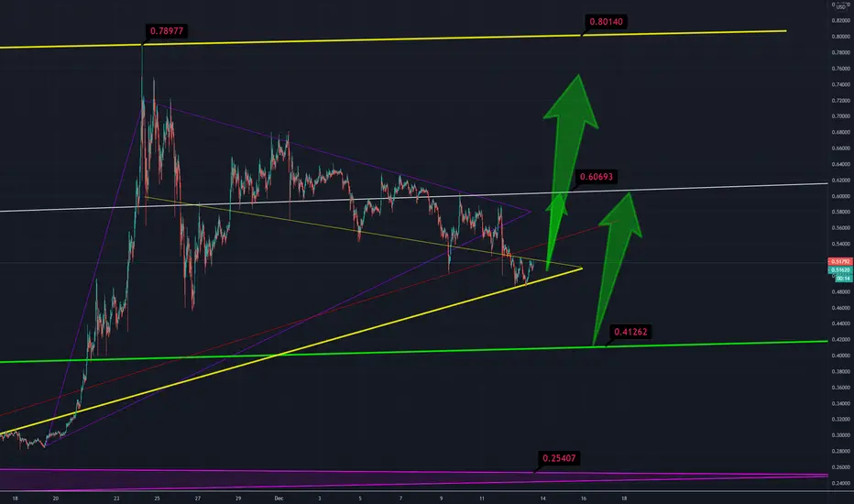Click date 11 on the time axis

pos(482,499)
